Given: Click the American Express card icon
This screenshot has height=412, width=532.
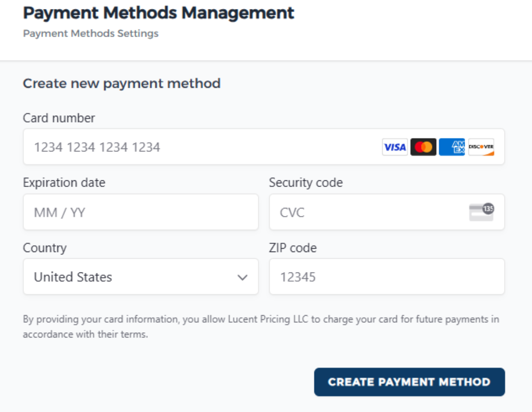Looking at the screenshot, I should (451, 147).
